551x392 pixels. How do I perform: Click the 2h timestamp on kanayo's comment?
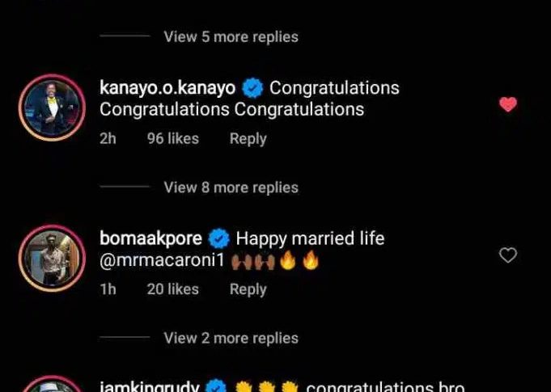coord(108,139)
